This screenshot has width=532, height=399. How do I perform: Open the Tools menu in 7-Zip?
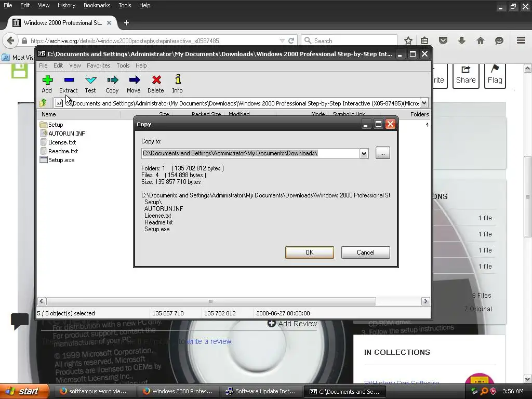point(123,65)
